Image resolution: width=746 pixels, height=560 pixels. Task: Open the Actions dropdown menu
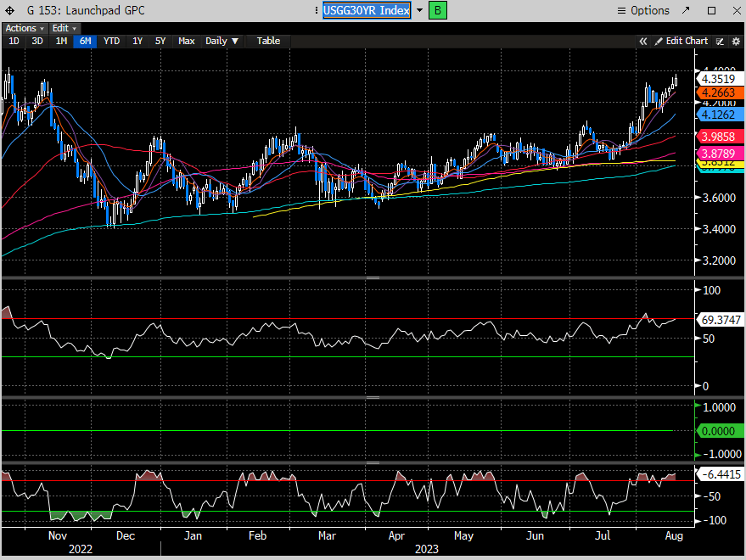(24, 28)
